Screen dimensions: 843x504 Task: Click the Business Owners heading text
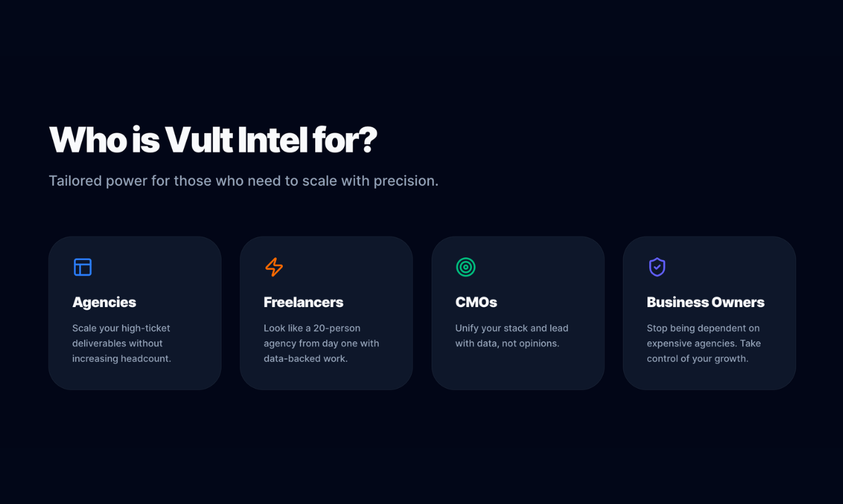(706, 302)
